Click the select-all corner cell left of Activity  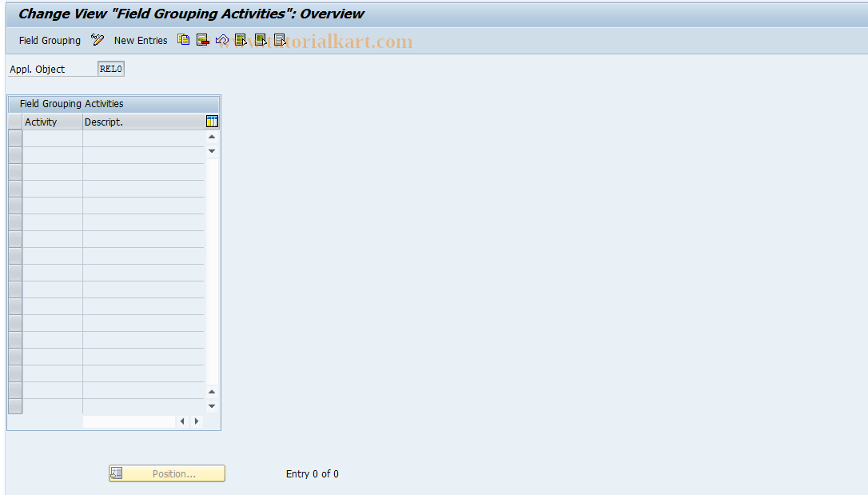tap(15, 122)
